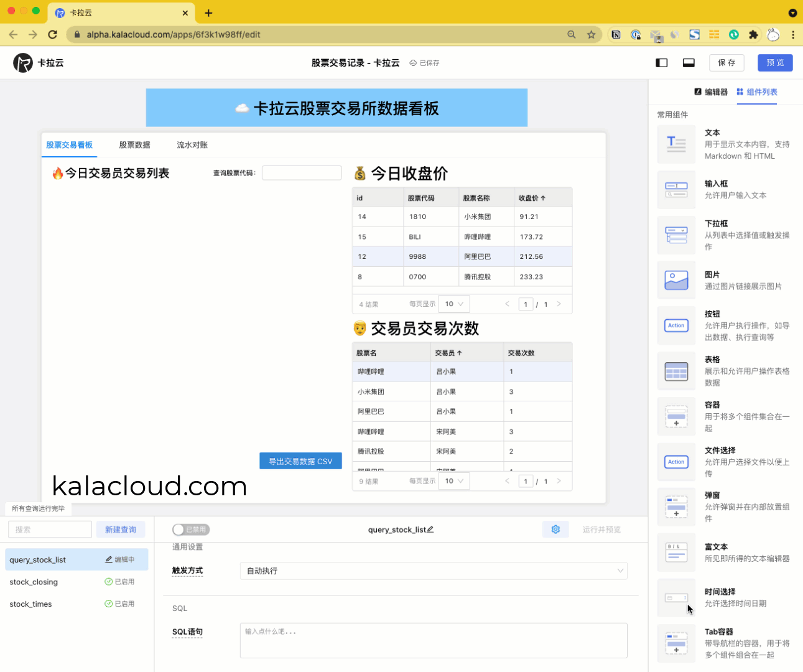Go to next page in 今日收盘价 table
803x672 pixels.
559,304
